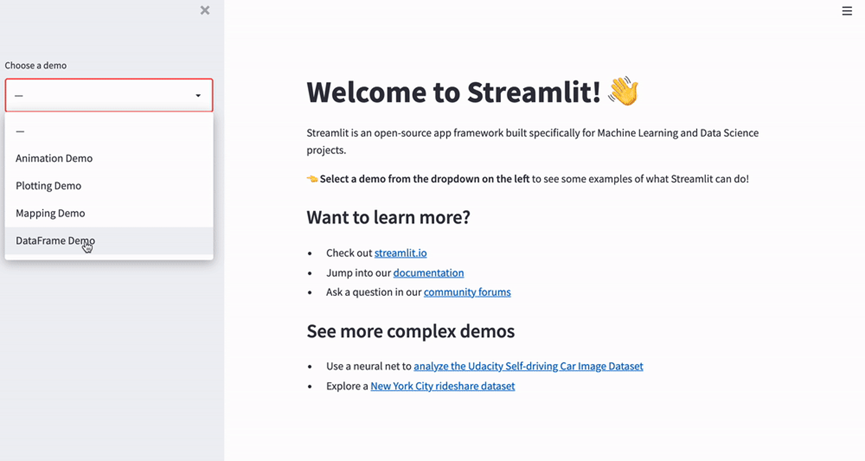865x461 pixels.
Task: Close the sidebar with the X icon
Action: 205,10
